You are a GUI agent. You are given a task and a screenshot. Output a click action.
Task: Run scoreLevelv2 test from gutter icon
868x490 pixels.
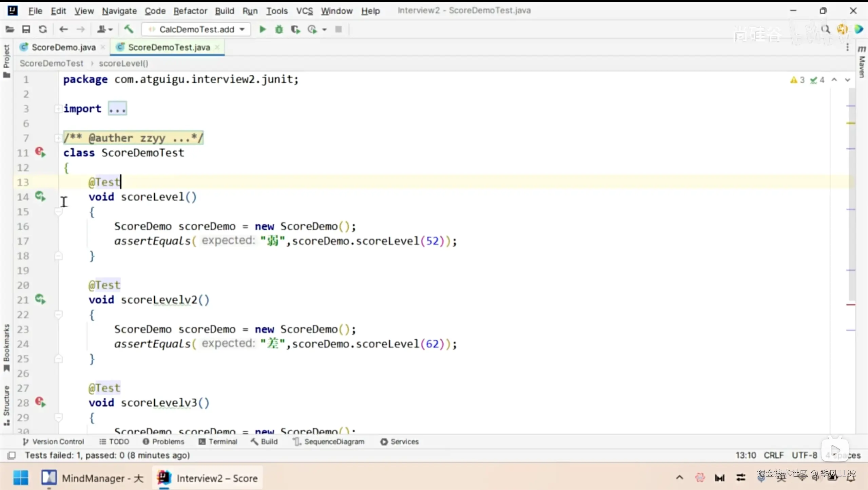tap(40, 299)
